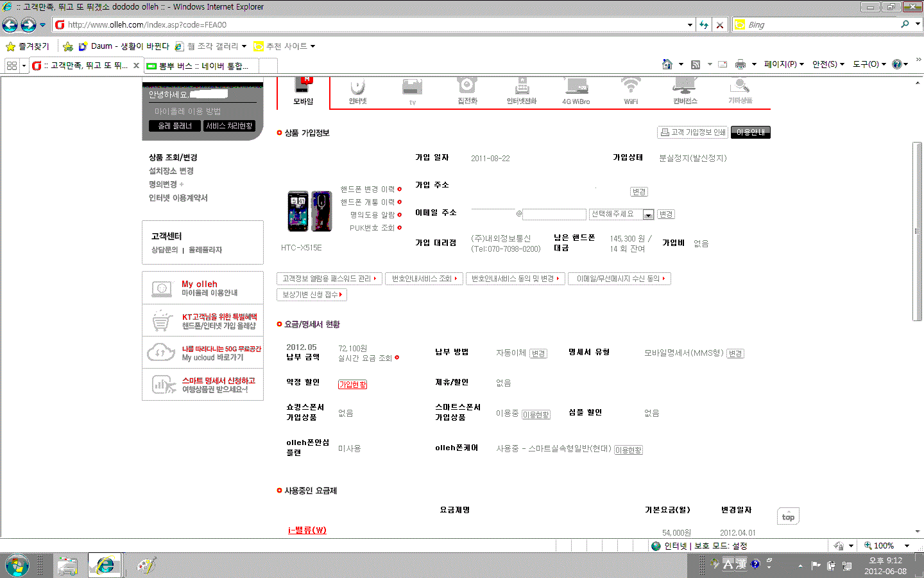Click the browser Forward arrow button
Image resolution: width=924 pixels, height=578 pixels.
coord(28,24)
